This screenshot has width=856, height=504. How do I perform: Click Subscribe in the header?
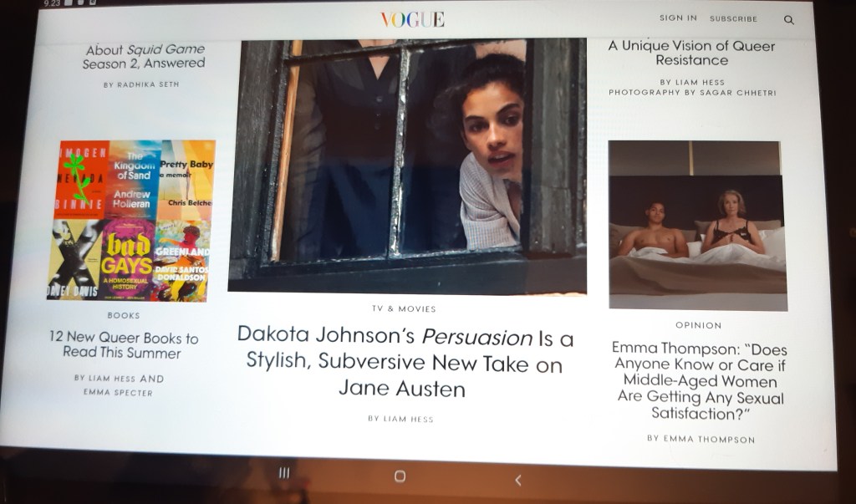click(x=733, y=18)
